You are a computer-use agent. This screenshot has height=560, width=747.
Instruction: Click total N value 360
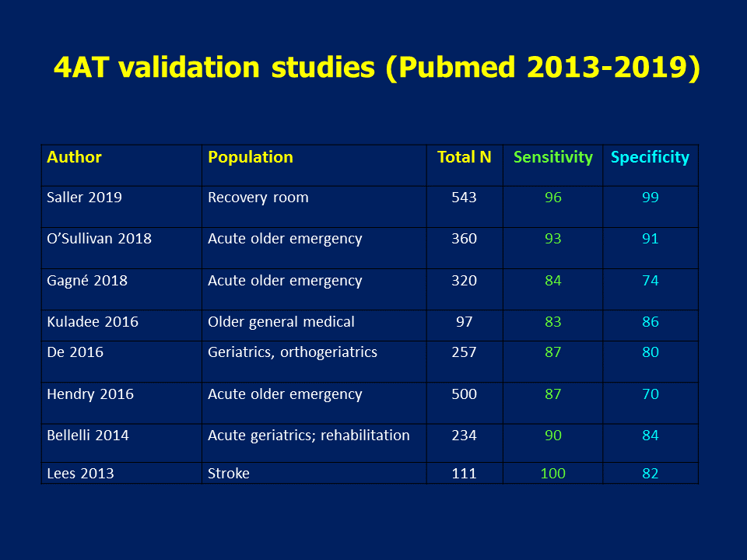coord(464,239)
